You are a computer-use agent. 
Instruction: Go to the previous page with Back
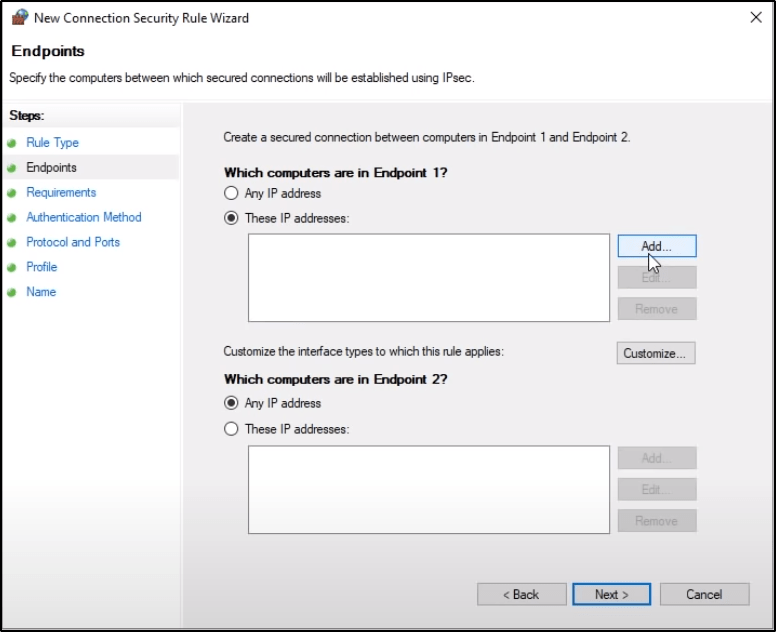click(521, 594)
